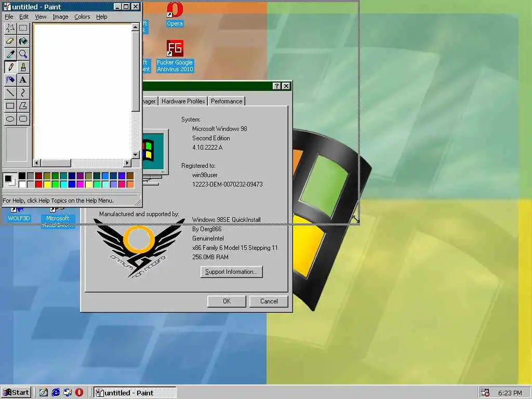The height and width of the screenshot is (399, 532).
Task: Click the system tray icon beside clock
Action: tap(486, 393)
